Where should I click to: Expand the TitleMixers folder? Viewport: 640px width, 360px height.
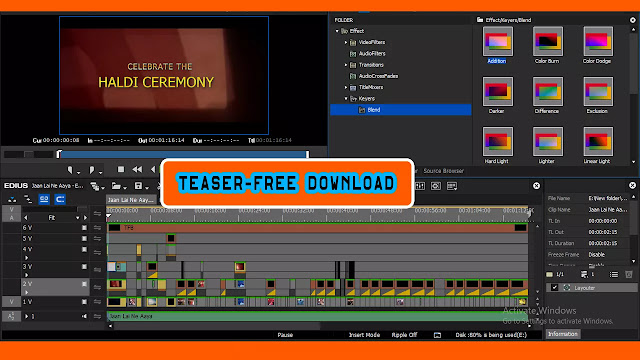tap(346, 87)
